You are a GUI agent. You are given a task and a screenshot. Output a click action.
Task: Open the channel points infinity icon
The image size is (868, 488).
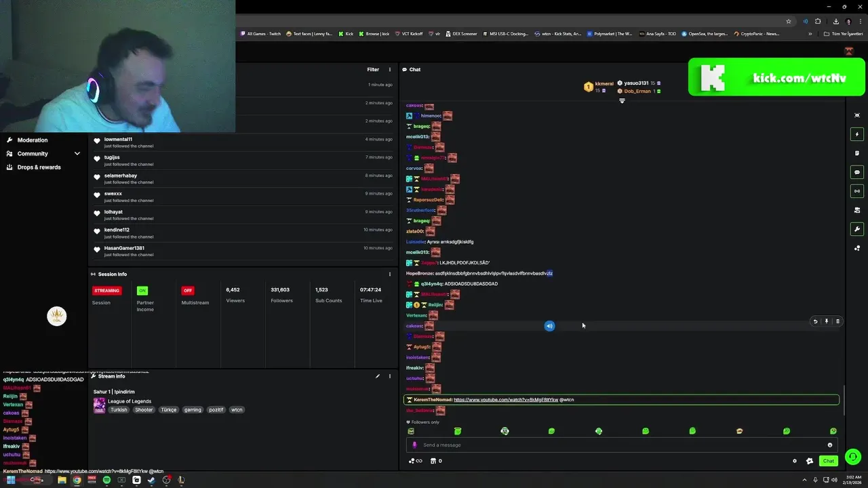415,461
